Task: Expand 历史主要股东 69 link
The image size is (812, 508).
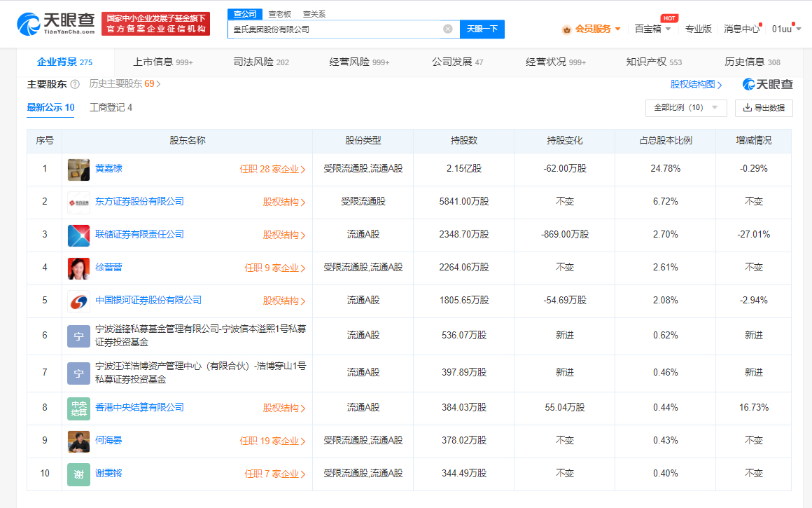Action: [x=125, y=84]
